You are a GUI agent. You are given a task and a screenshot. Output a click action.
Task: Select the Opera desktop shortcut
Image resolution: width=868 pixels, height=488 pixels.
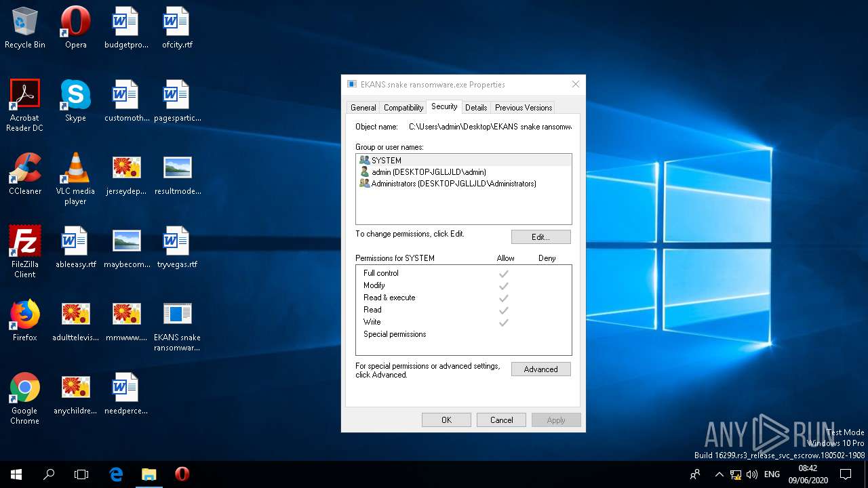pyautogui.click(x=75, y=28)
